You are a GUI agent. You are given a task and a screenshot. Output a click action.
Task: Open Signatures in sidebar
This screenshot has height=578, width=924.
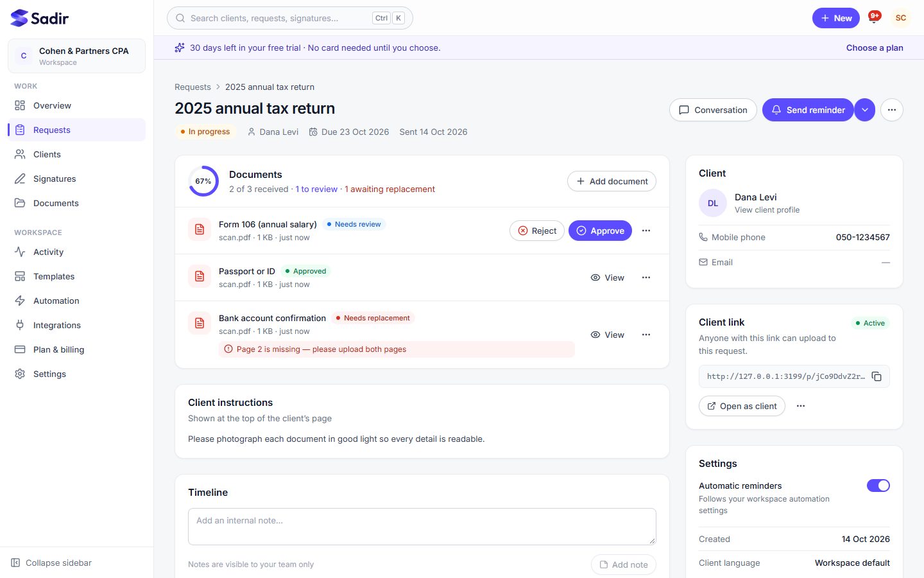(76, 179)
